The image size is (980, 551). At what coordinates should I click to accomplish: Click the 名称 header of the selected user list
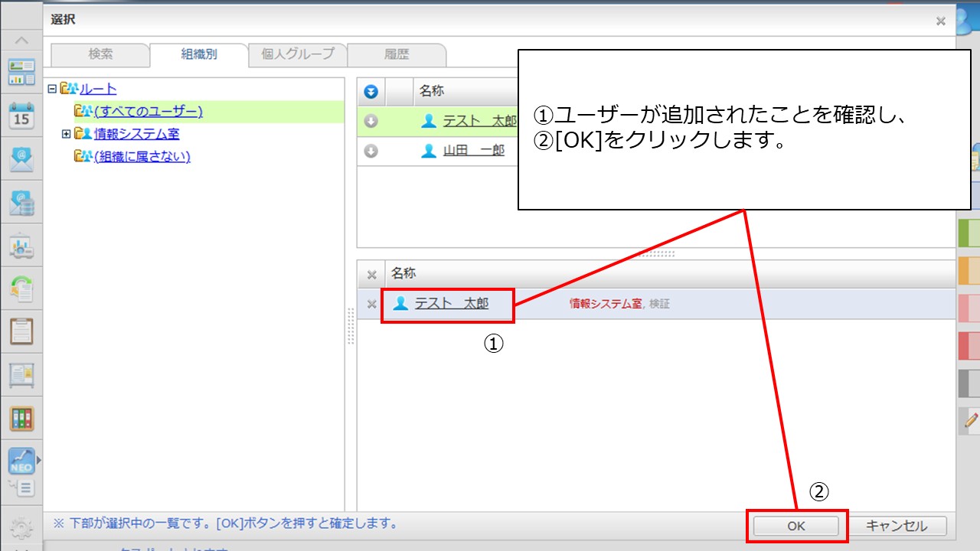pos(404,274)
